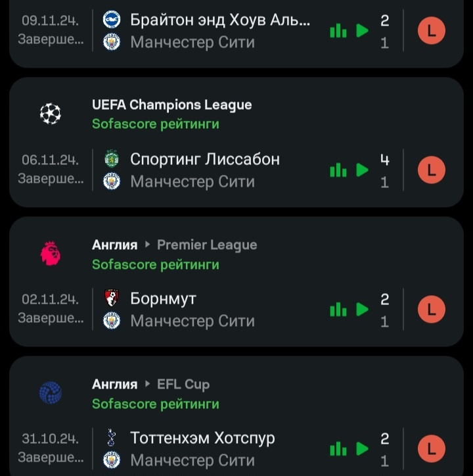473x476 pixels.
Task: Tap the EFL Cup logo
Action: click(51, 393)
